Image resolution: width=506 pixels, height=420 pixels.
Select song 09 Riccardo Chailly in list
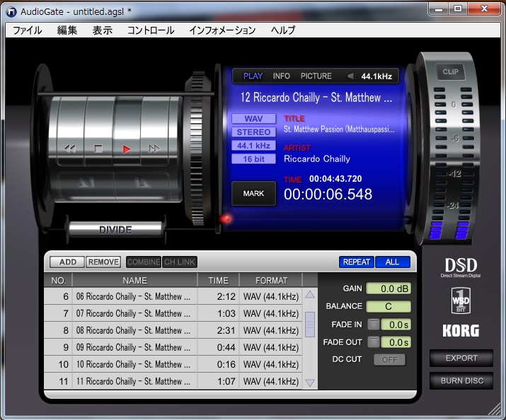click(173, 347)
